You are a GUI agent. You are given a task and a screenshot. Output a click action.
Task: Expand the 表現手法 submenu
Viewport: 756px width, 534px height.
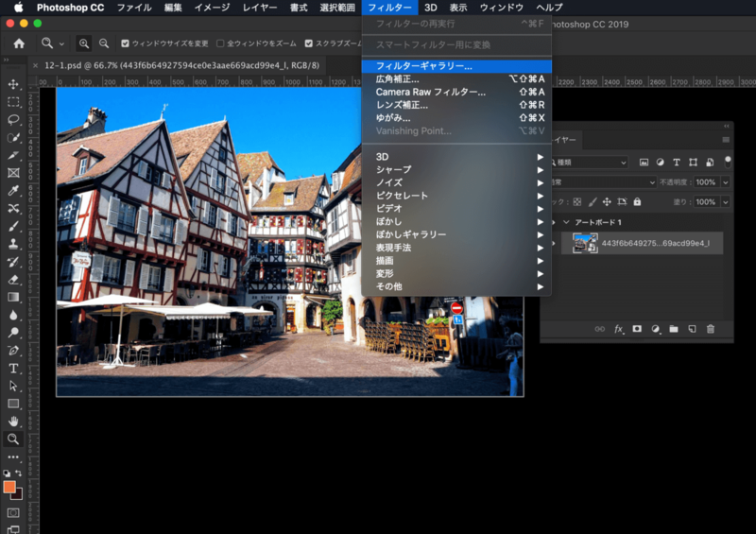click(x=456, y=248)
